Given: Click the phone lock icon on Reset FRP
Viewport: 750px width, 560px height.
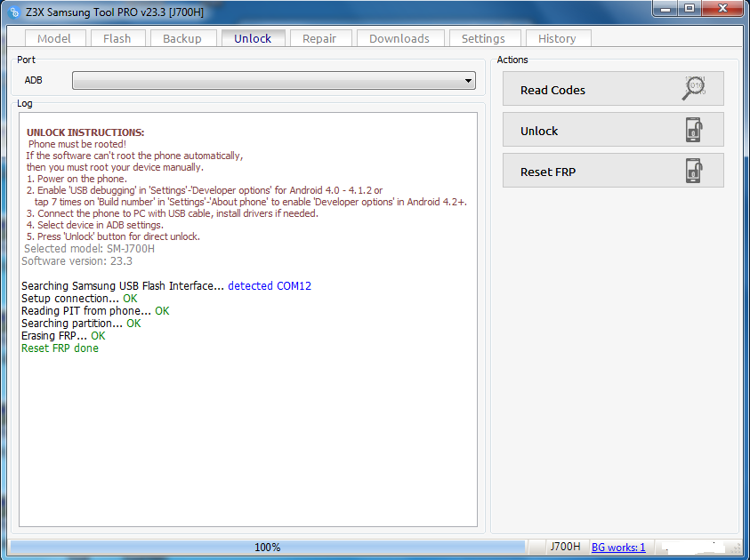Looking at the screenshot, I should (695, 171).
